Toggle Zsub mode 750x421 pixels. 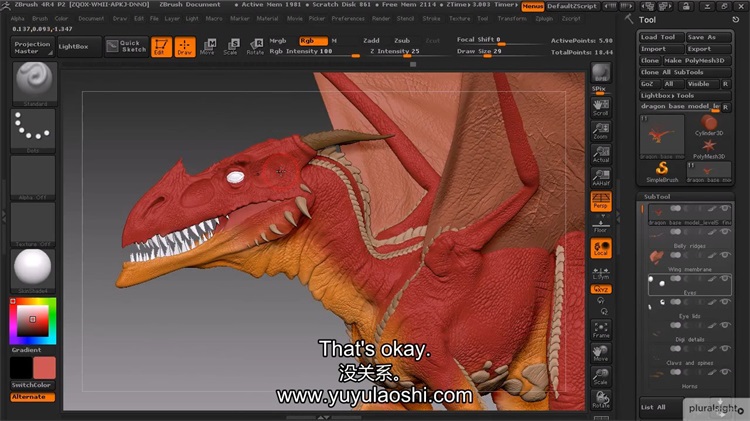[x=402, y=41]
